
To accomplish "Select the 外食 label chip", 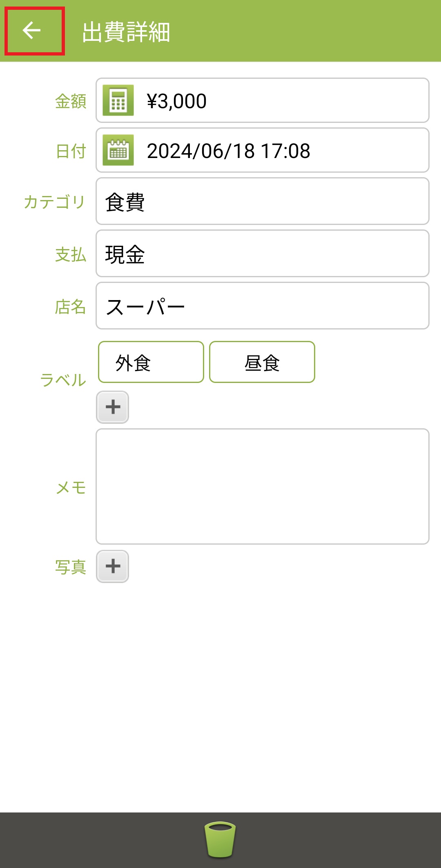I will click(x=151, y=362).
